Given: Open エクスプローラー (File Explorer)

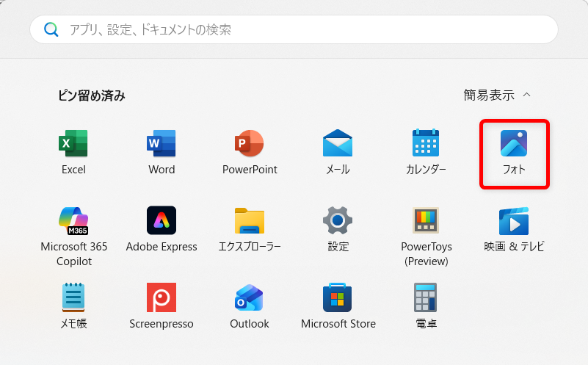Looking at the screenshot, I should [250, 229].
